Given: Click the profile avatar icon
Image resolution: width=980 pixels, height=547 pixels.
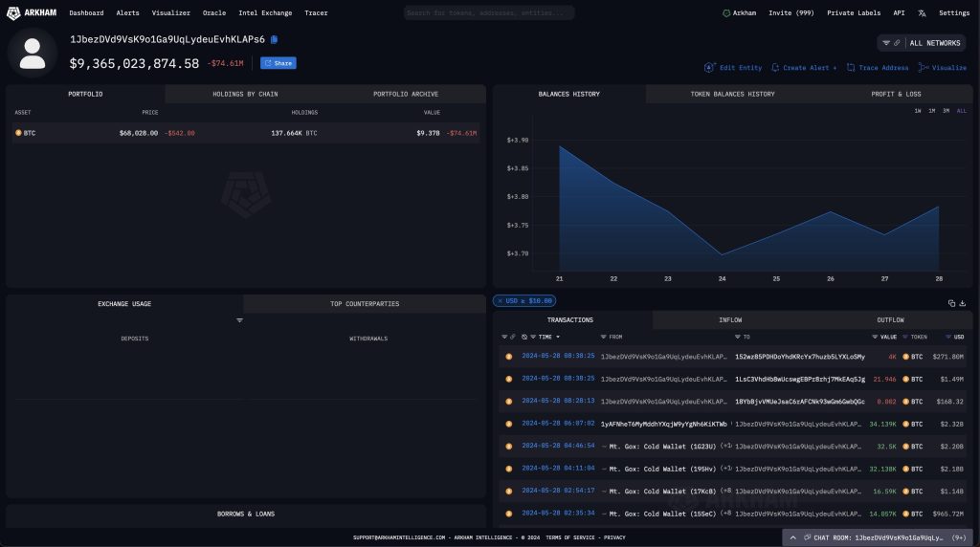Looking at the screenshot, I should point(33,51).
